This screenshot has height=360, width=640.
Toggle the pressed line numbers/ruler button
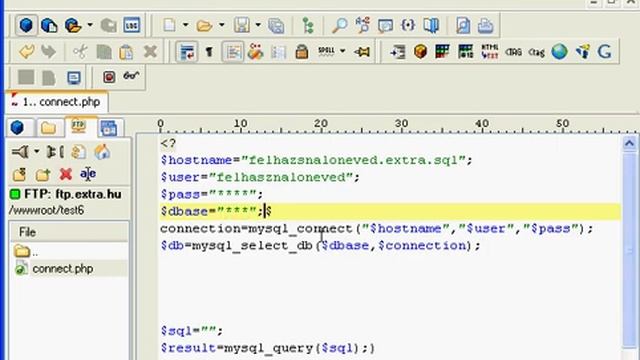click(x=233, y=52)
